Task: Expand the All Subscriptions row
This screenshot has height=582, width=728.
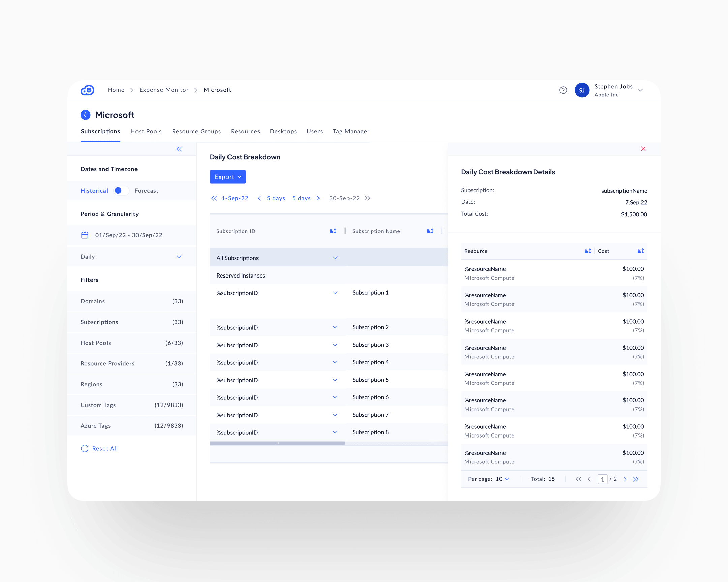Action: point(335,258)
